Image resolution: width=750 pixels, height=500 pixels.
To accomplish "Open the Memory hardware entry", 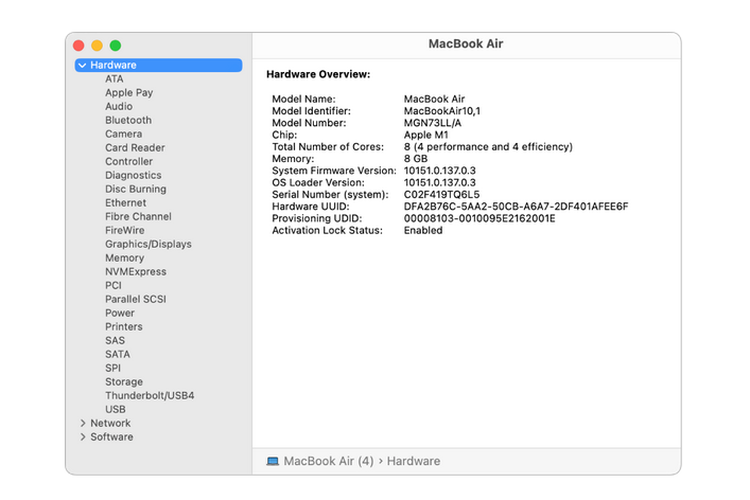I will point(124,258).
